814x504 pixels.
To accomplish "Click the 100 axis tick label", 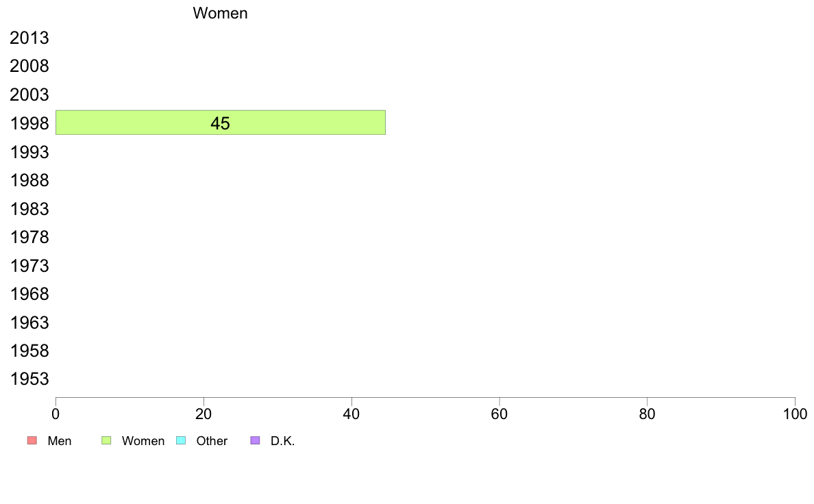I will point(795,414).
